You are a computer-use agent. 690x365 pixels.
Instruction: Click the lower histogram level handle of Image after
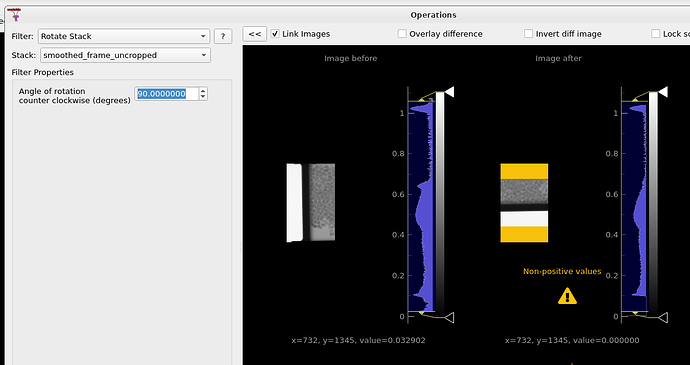coord(663,317)
